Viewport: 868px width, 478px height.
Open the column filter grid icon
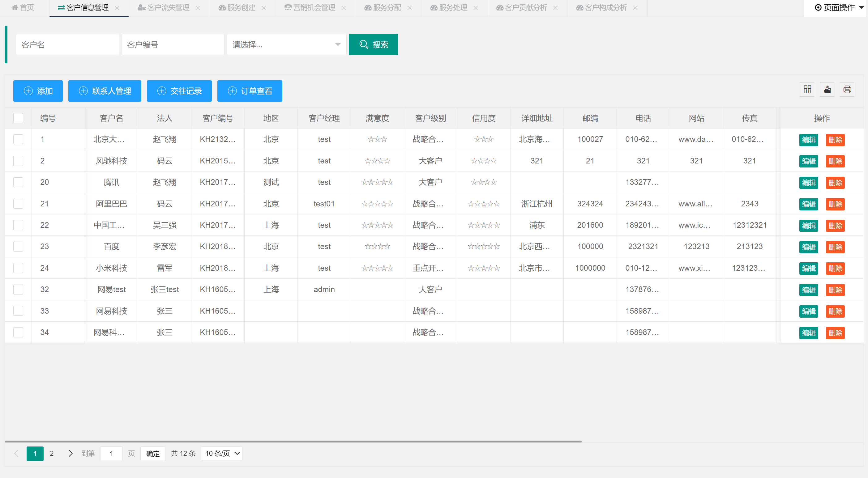coord(807,90)
